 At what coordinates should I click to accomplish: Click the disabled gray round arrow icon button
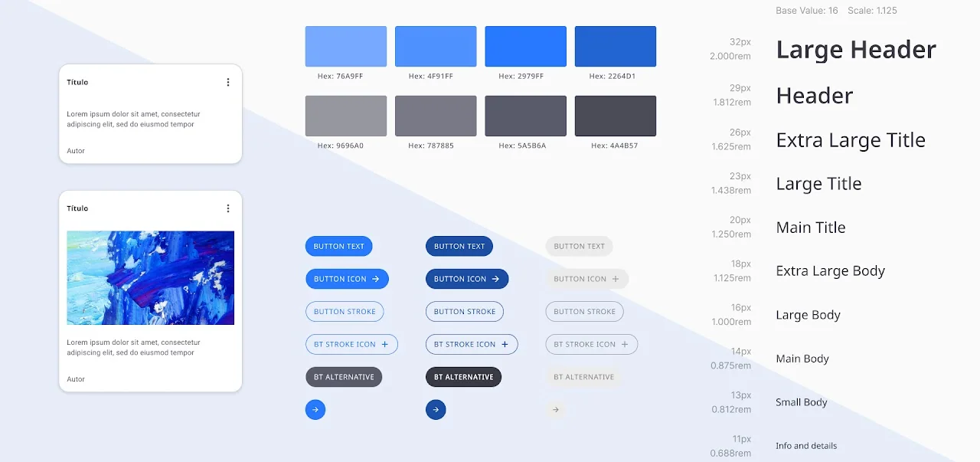[x=556, y=410]
